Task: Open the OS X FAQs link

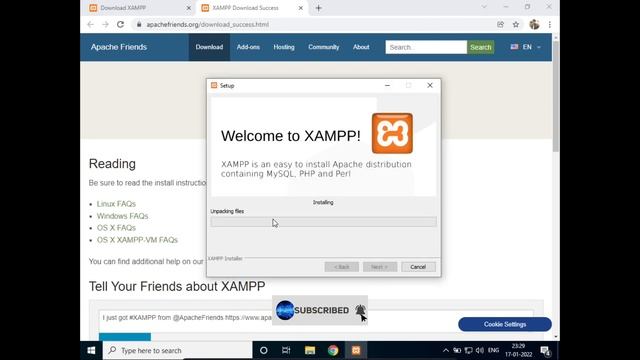Action: click(116, 228)
